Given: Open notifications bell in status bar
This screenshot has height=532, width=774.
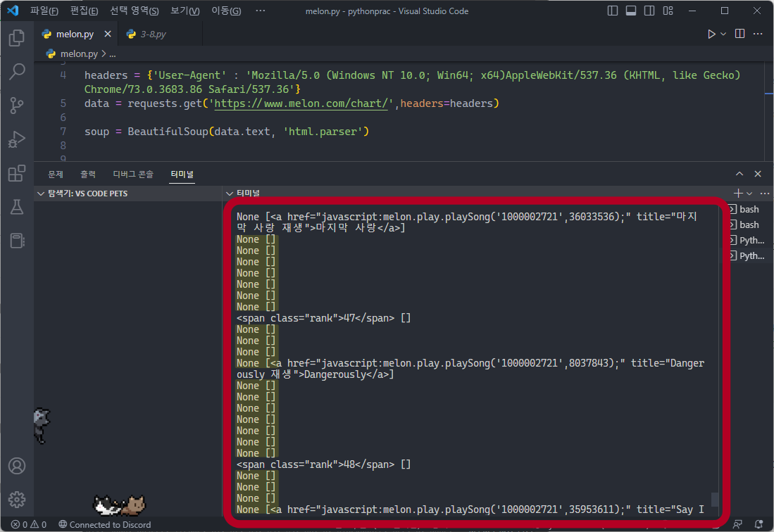Looking at the screenshot, I should pyautogui.click(x=759, y=524).
